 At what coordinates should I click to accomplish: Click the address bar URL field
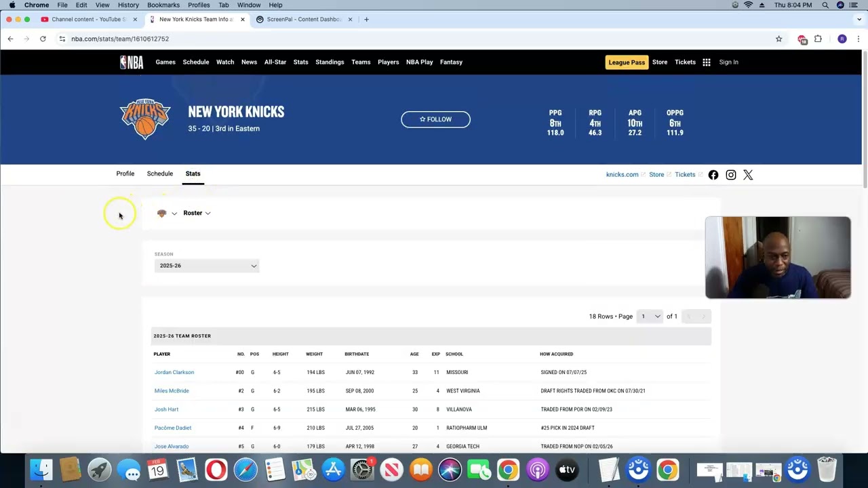[420, 39]
